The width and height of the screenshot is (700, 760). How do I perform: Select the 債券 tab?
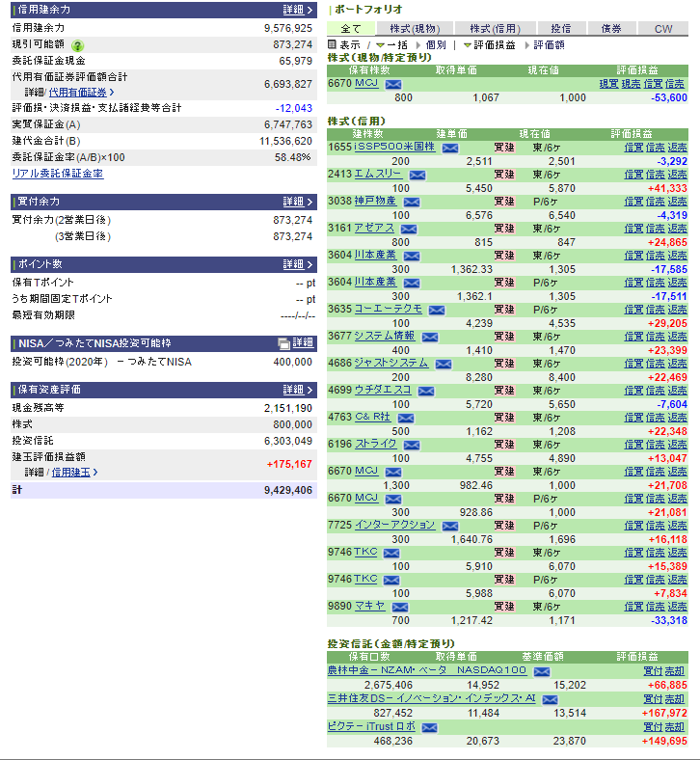point(611,29)
